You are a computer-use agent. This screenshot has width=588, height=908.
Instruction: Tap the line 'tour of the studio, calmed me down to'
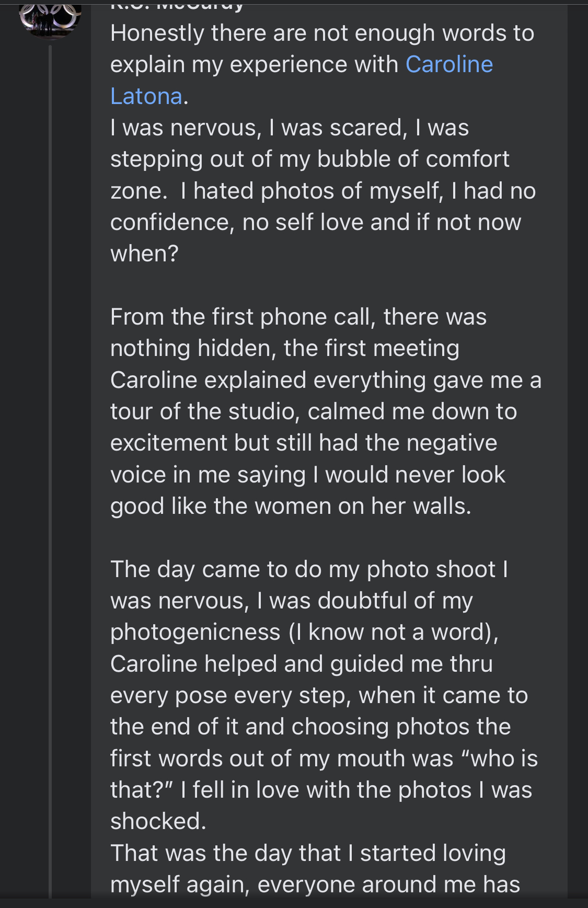pos(314,411)
